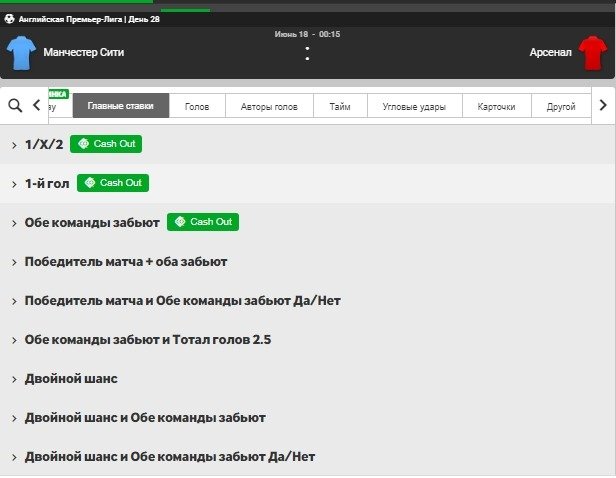
Task: Open the Карточки tab
Action: click(496, 106)
